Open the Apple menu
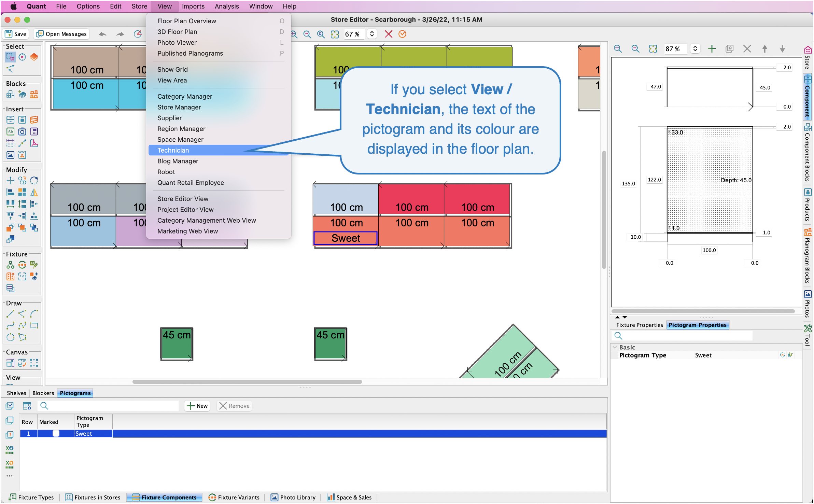This screenshot has height=504, width=814. coord(13,6)
